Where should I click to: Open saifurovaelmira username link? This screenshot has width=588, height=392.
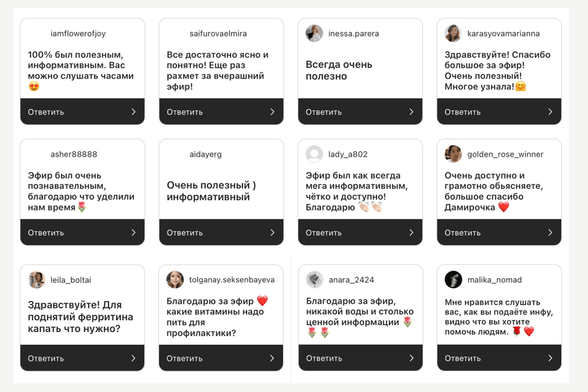click(x=218, y=34)
